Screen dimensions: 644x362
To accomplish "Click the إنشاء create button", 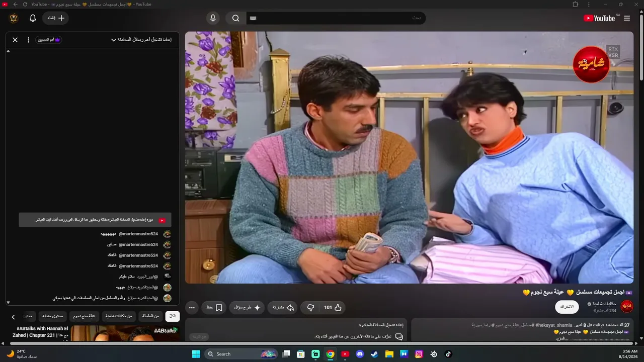I will tap(55, 18).
